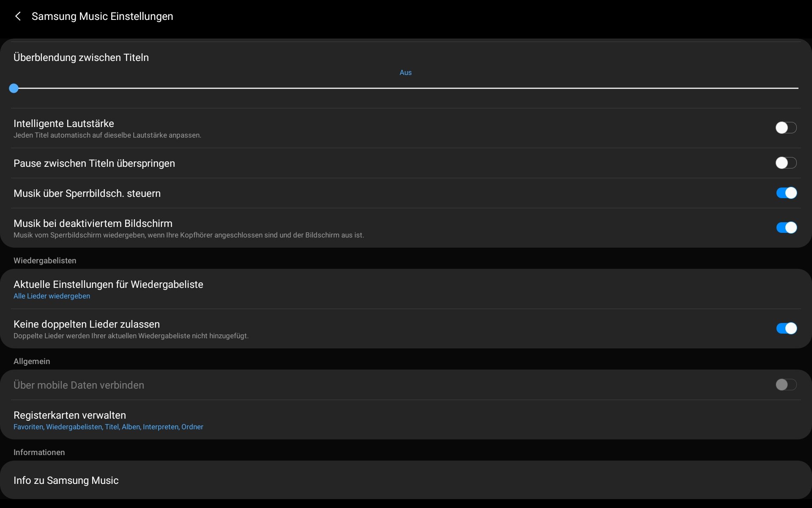Click the Allgemein section header
This screenshot has height=508, width=812.
pos(32,361)
